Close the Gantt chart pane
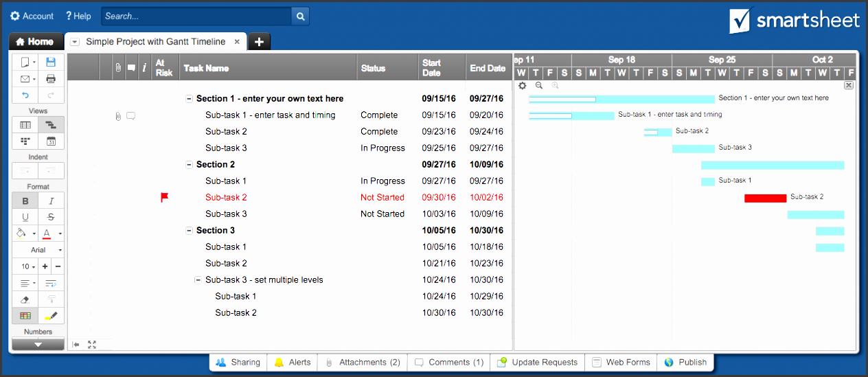The image size is (868, 377). (x=849, y=85)
